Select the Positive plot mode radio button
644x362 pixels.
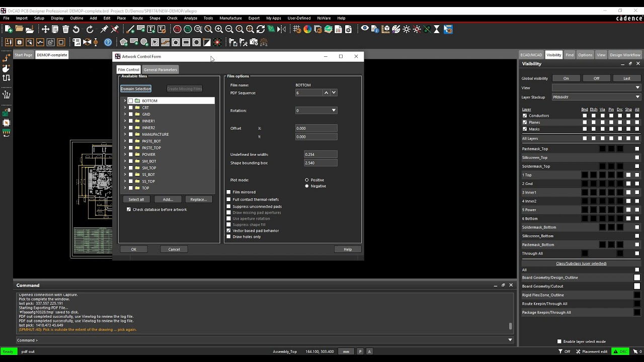point(307,180)
